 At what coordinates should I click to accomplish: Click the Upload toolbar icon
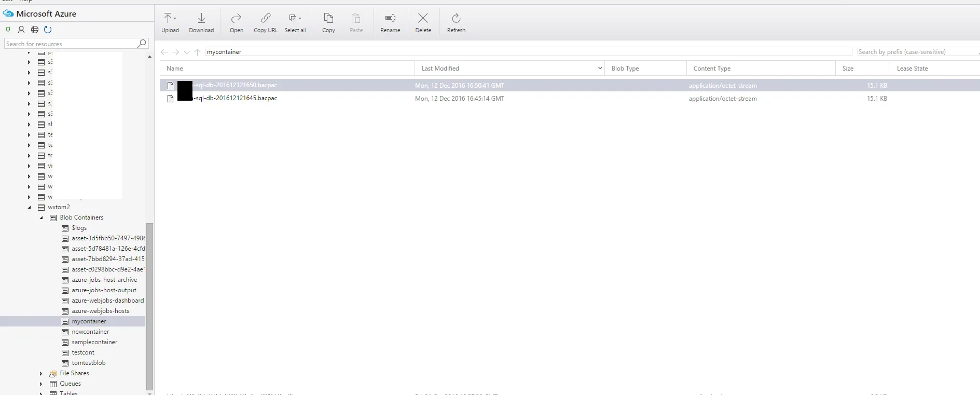(168, 18)
